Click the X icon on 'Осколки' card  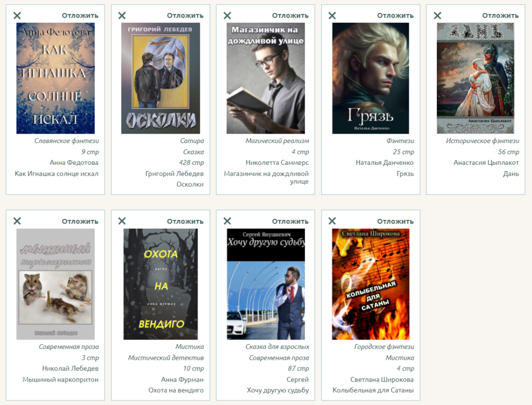pos(122,16)
